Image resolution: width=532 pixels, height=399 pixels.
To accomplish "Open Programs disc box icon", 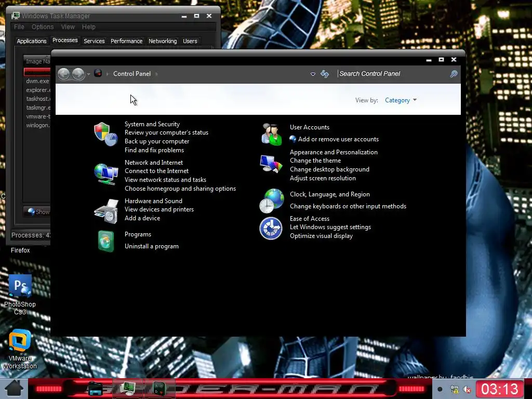I will pyautogui.click(x=106, y=241).
